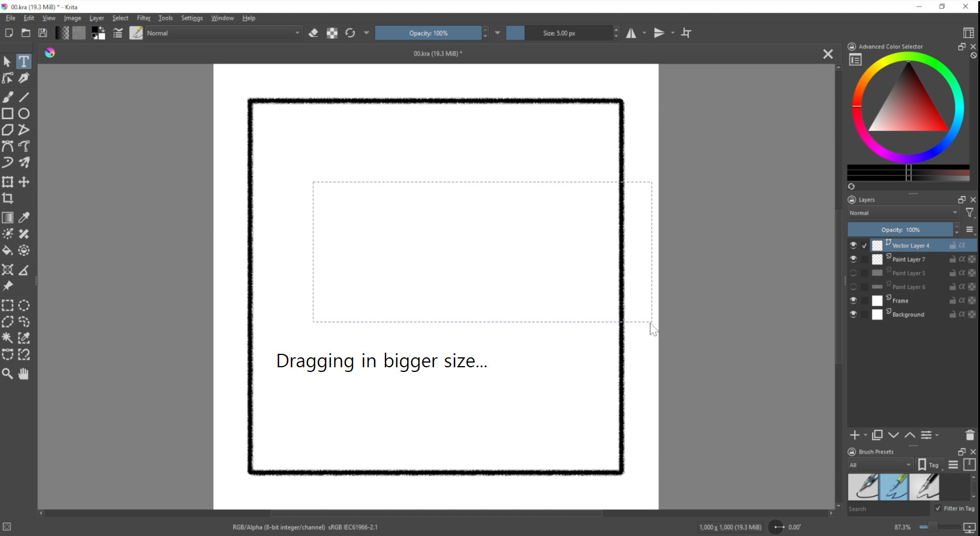Viewport: 980px width, 536px height.
Task: Pick the Fill (paint bucket) tool
Action: pos(8,250)
